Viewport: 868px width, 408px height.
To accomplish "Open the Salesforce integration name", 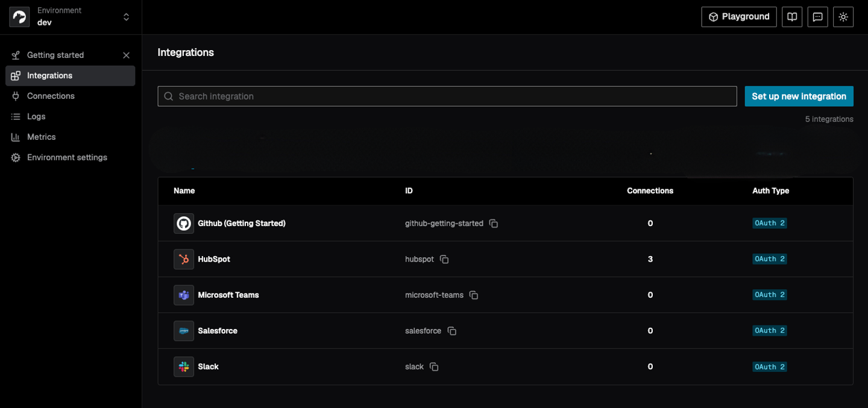I will click(x=218, y=331).
